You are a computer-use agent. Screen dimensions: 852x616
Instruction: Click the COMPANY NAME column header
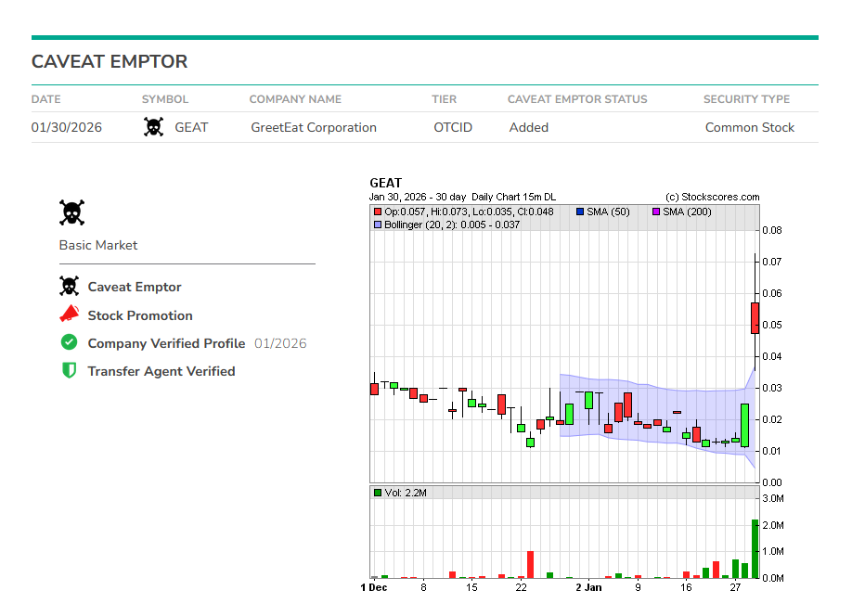click(295, 99)
